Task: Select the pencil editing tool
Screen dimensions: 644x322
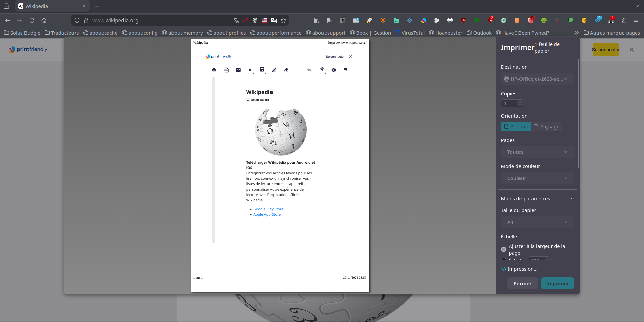Action: point(274,70)
